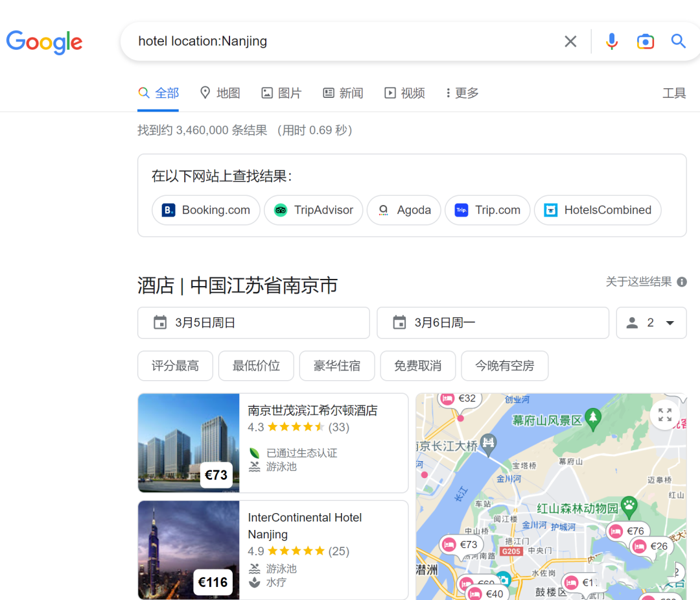Click the eco-certified leaf icon
This screenshot has height=600, width=700.
coord(255,453)
